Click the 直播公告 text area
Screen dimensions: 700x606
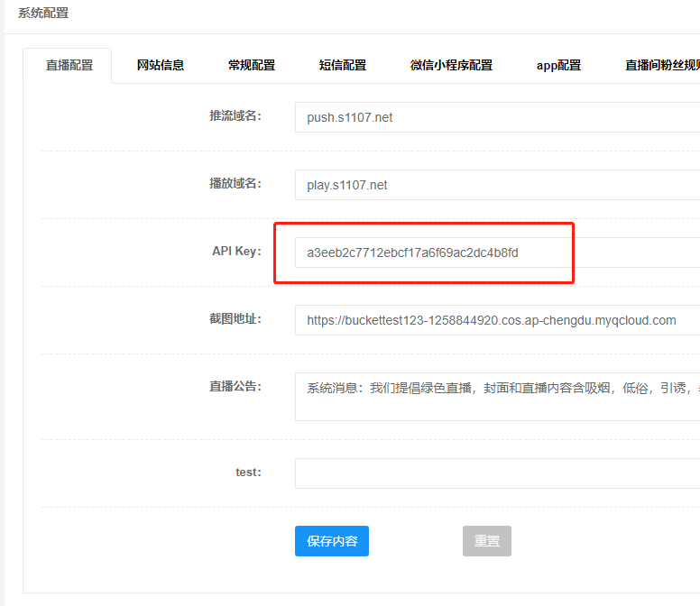[x=497, y=397]
